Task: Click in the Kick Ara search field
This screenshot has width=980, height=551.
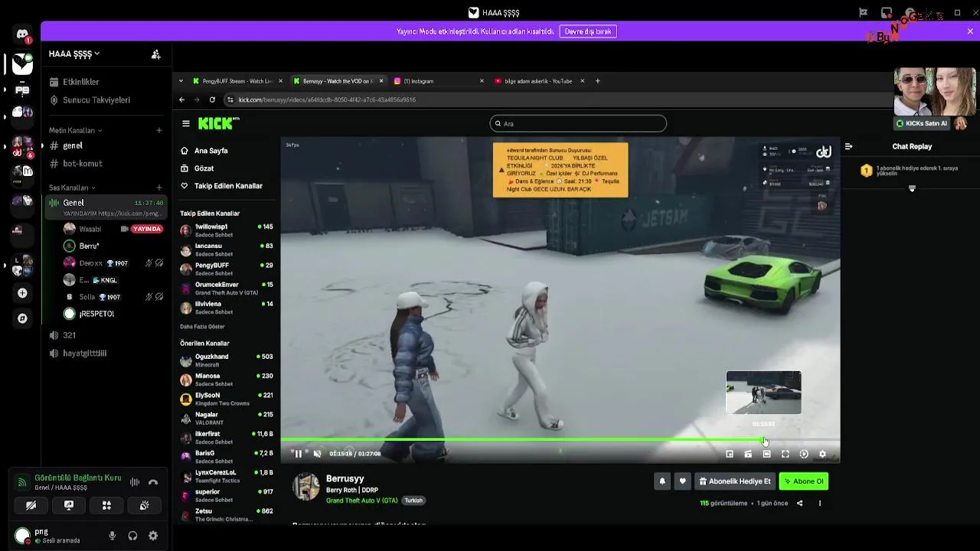Action: point(578,123)
